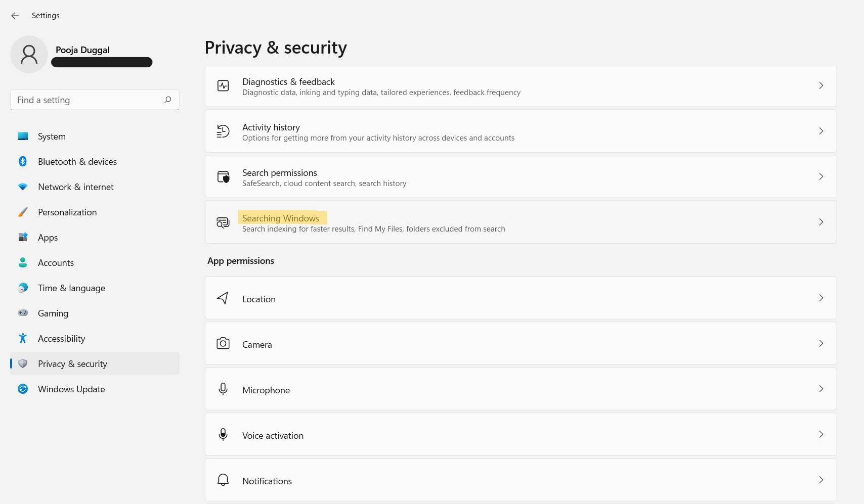Screen dimensions: 864x504
Task: Go to Bluetooth & devices
Action: click(x=77, y=162)
